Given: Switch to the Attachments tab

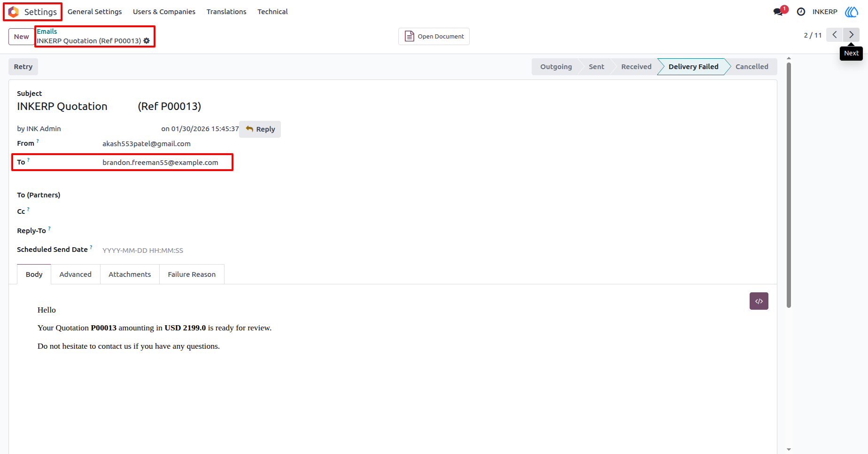Looking at the screenshot, I should [130, 274].
